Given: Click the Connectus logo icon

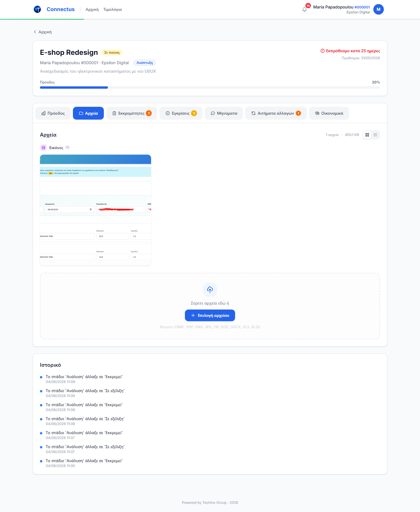Looking at the screenshot, I should 37,9.
